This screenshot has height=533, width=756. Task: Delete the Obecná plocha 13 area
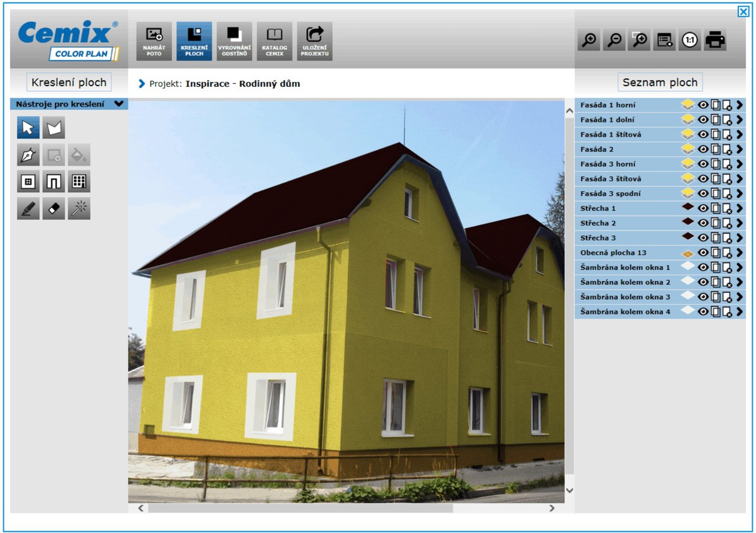tap(727, 253)
